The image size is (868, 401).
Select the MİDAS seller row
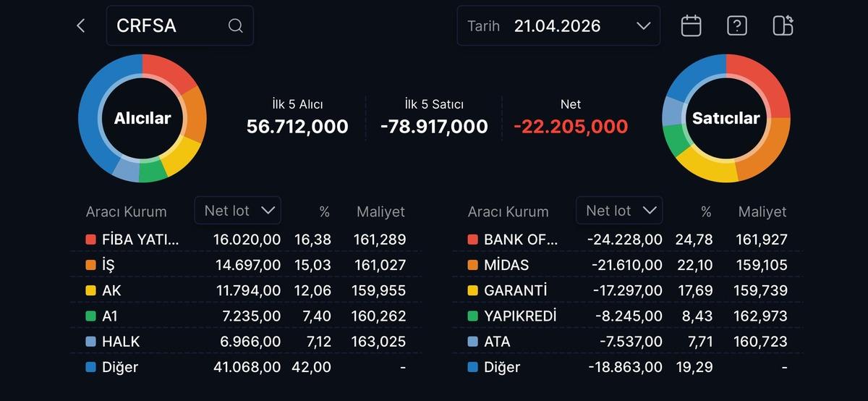tap(626, 265)
